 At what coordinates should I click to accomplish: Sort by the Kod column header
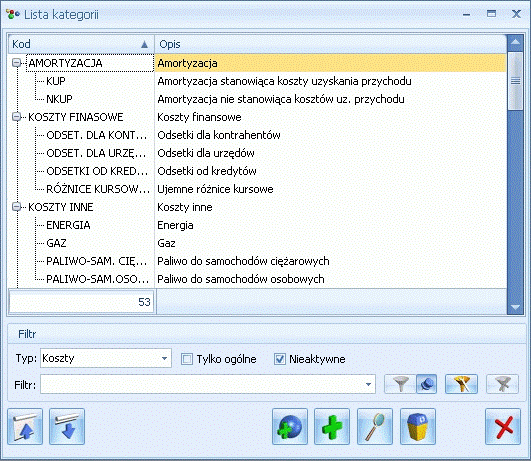tap(81, 44)
